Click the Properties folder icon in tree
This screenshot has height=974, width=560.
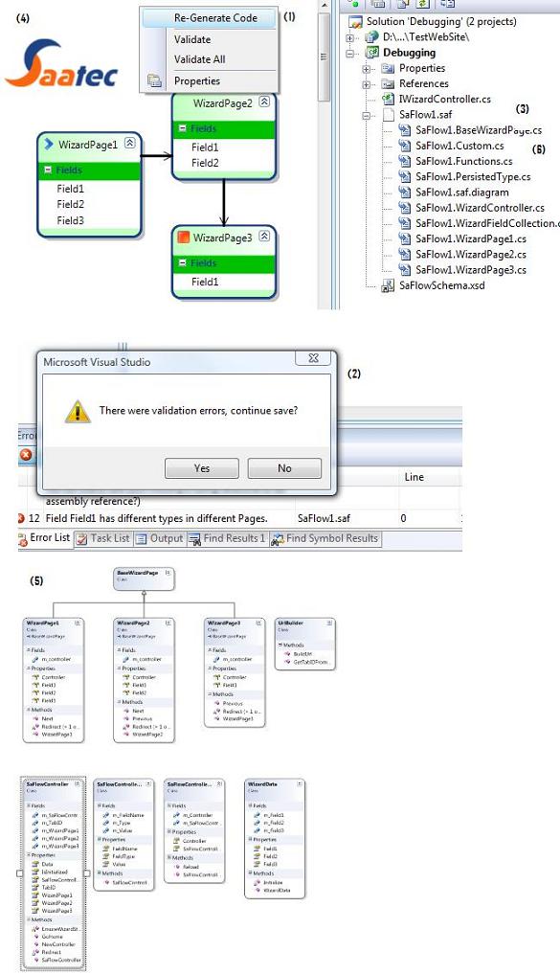coord(388,68)
